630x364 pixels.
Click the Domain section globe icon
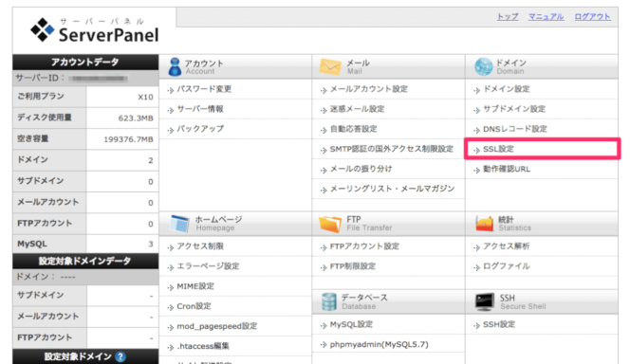pos(483,66)
